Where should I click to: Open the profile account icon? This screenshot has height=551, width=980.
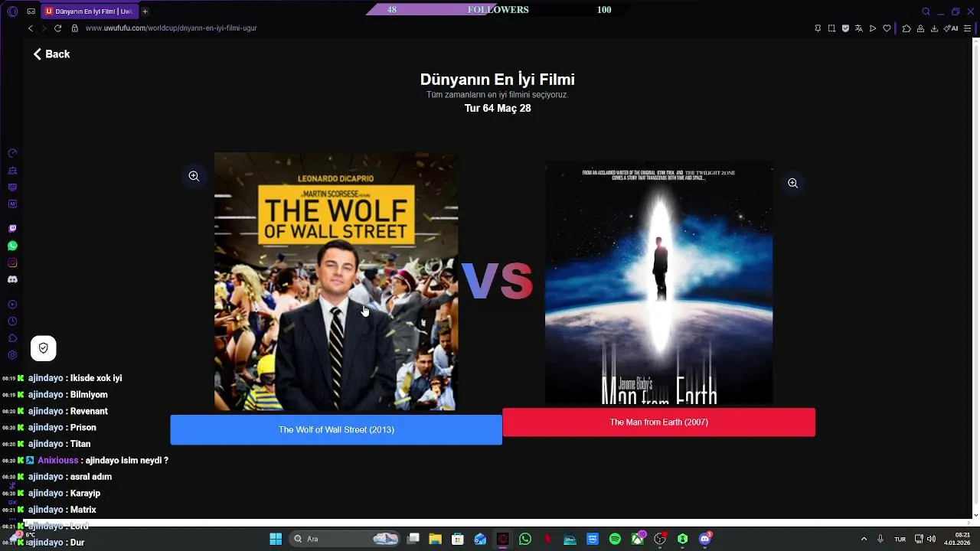click(x=920, y=28)
